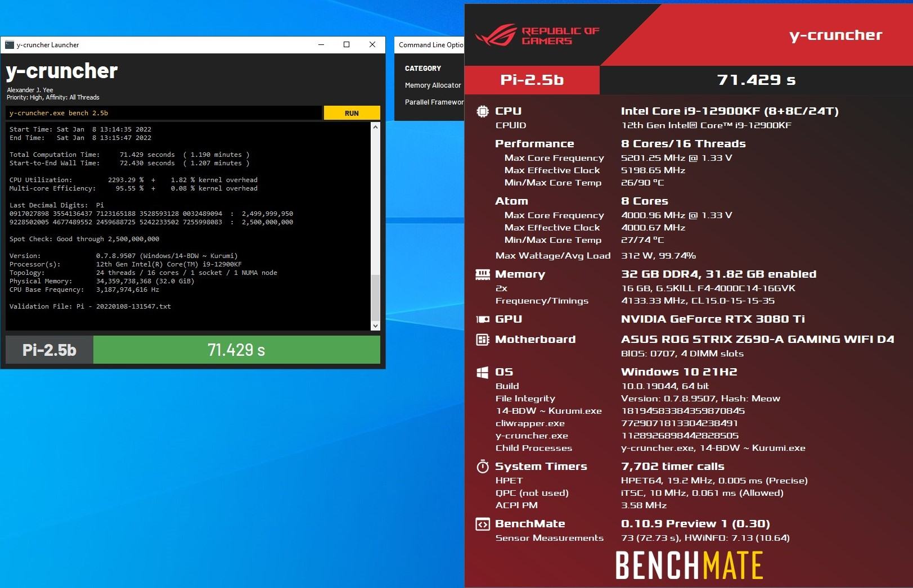Click Intel Core i9-12900KF (8+8C/24T) text
This screenshot has width=913, height=588.
click(730, 111)
